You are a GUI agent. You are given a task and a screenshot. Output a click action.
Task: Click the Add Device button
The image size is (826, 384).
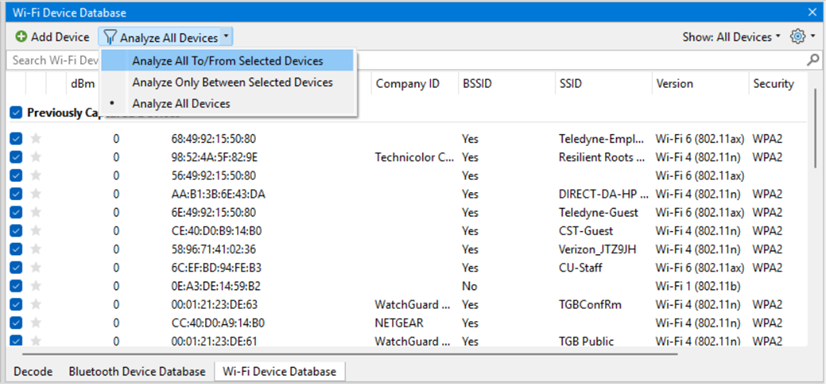pos(53,37)
